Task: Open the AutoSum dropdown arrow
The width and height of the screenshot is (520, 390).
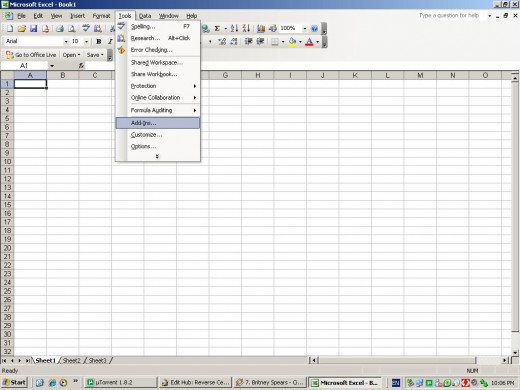Action: coord(225,29)
